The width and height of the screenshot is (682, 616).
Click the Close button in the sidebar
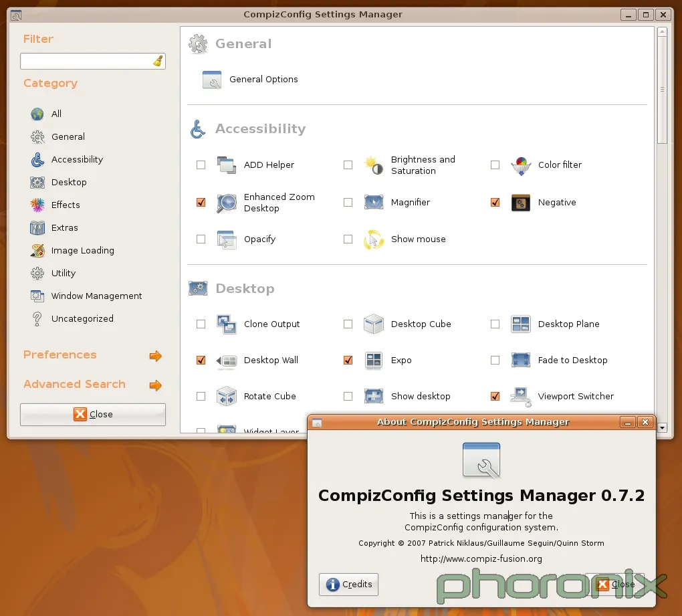click(93, 414)
